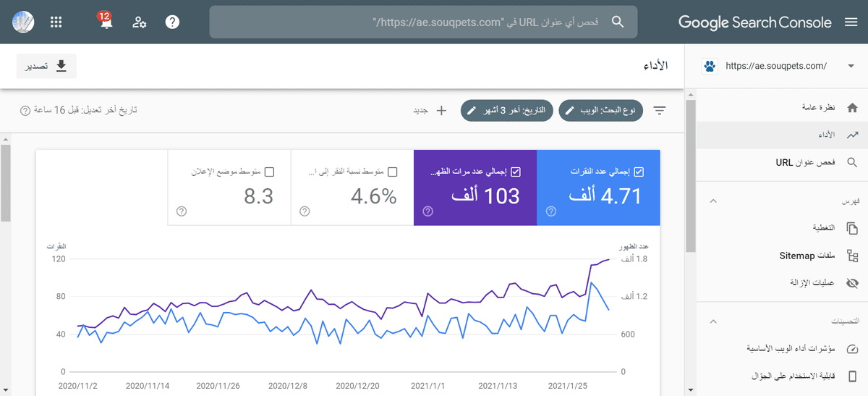Screen dimensions: 868x396
Task: View notifications bell with 12 alerts
Action: pyautogui.click(x=106, y=21)
